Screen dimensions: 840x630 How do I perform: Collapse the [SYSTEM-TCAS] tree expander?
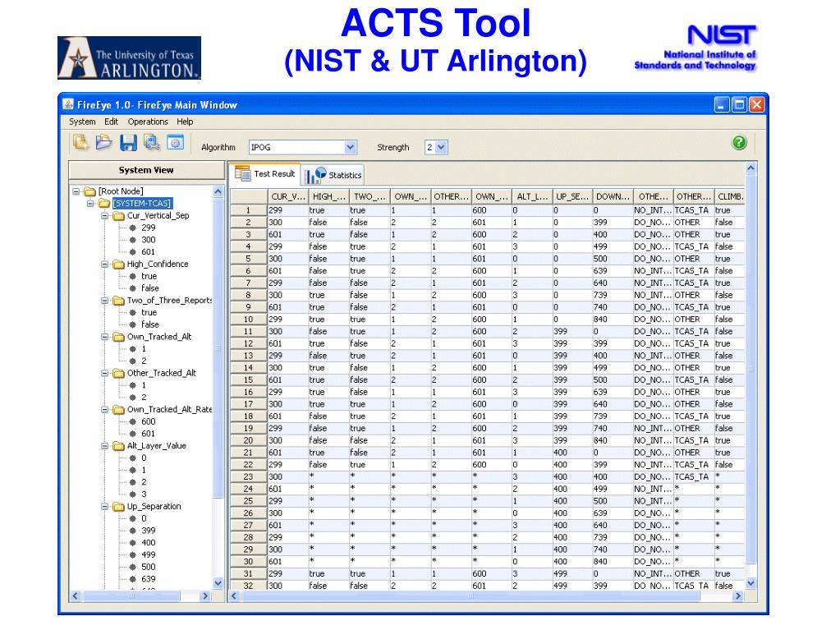90,204
